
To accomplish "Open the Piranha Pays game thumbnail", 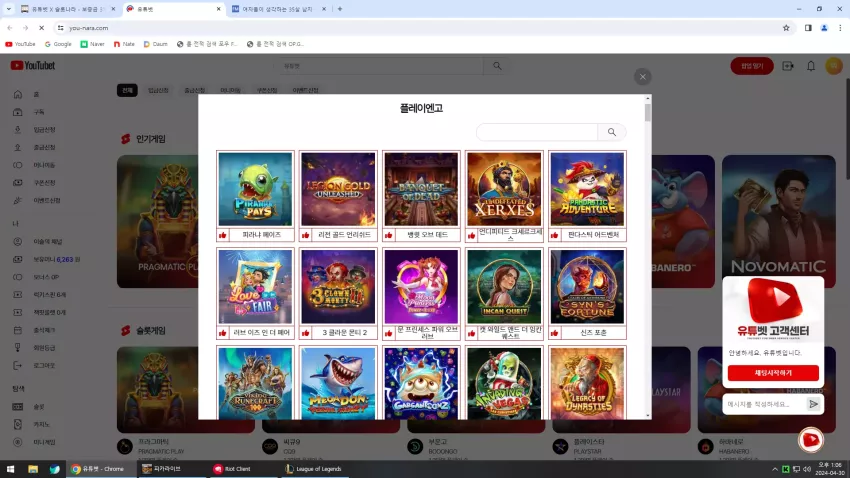I will tap(255, 189).
